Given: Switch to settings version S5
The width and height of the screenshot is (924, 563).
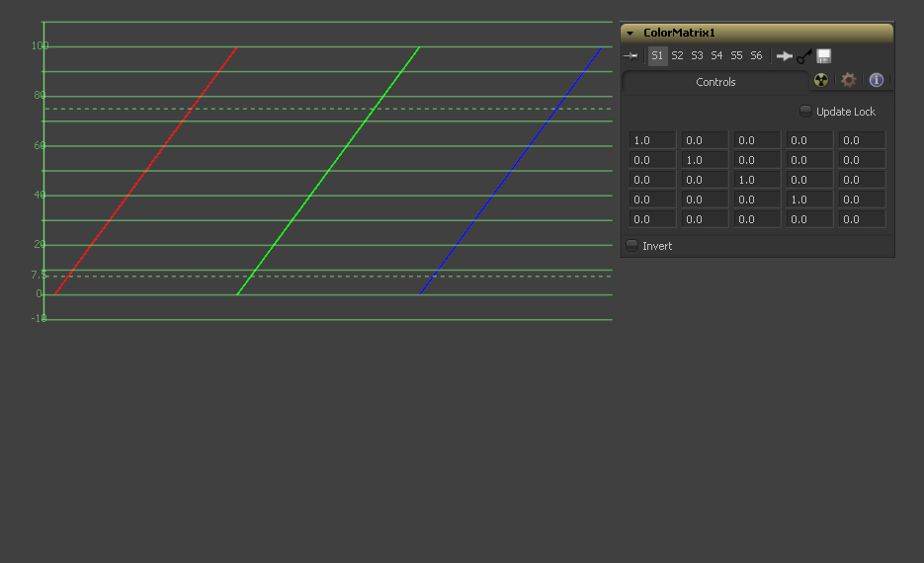Looking at the screenshot, I should [x=736, y=56].
